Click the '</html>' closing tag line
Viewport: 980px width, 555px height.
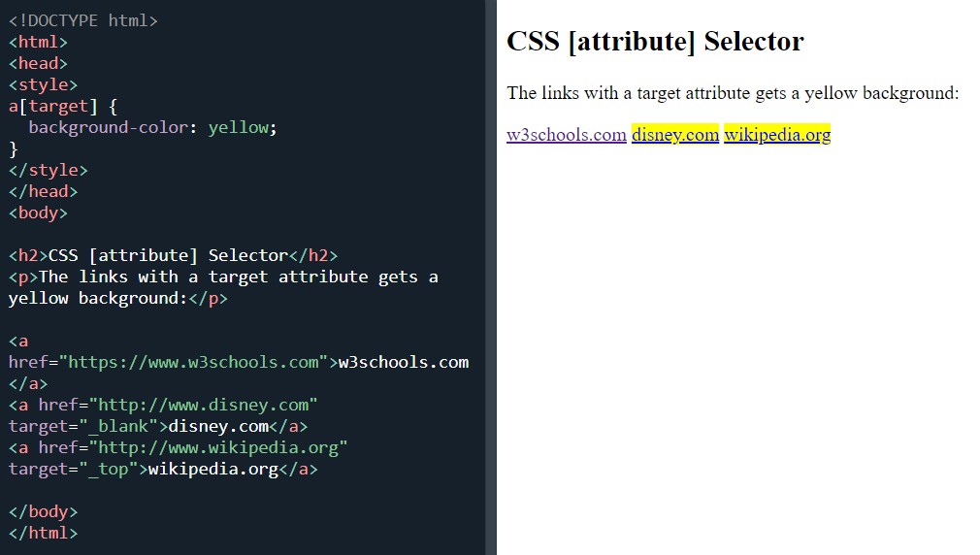point(43,533)
